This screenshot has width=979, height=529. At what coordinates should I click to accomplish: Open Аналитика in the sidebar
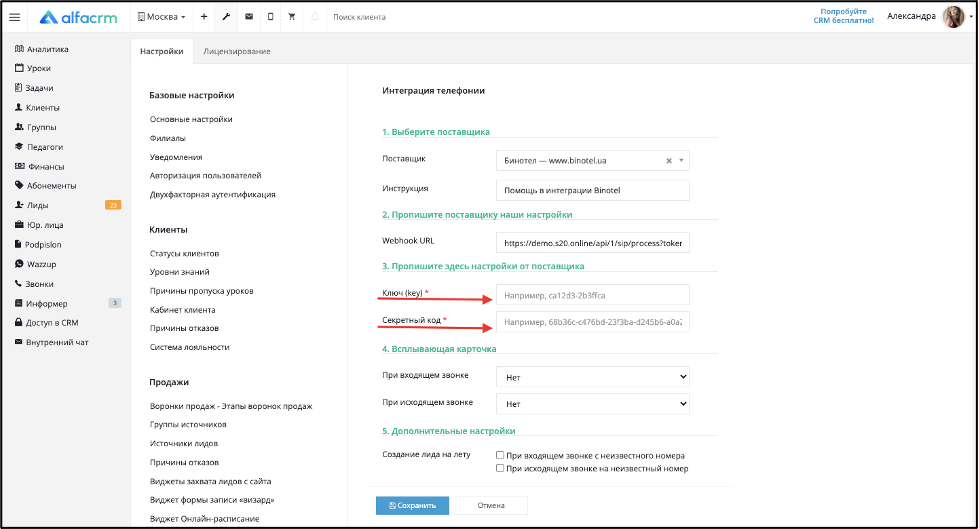[42, 49]
